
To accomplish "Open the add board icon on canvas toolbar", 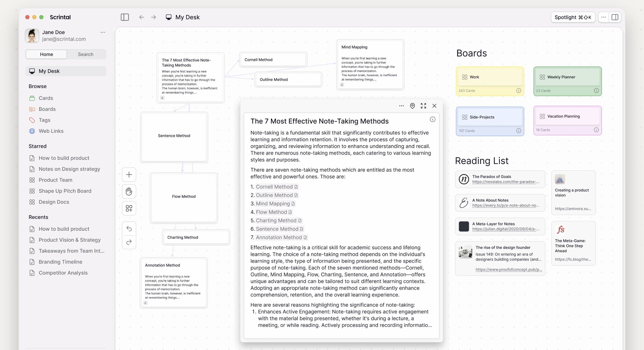I will (x=129, y=208).
